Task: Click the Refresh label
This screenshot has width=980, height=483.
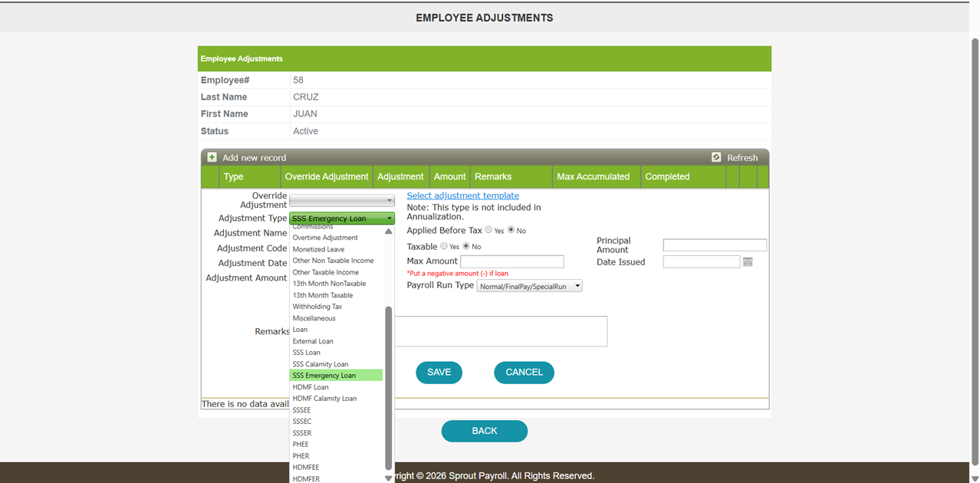Action: click(742, 158)
